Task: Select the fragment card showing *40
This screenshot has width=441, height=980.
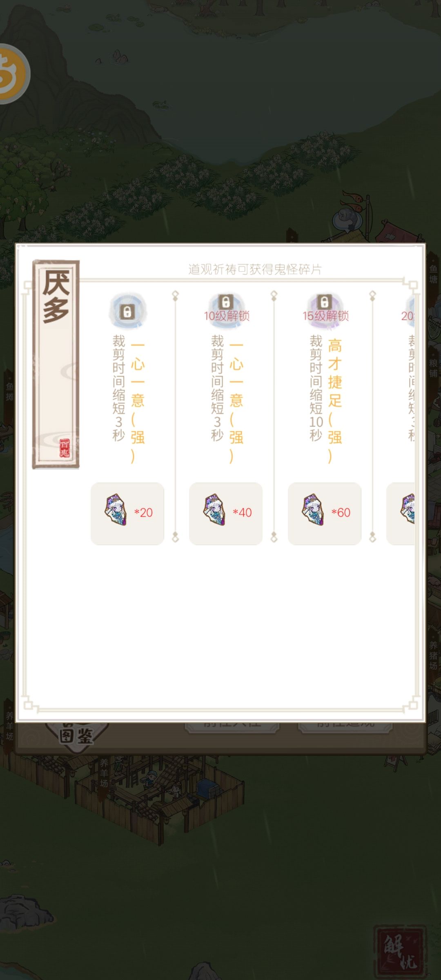Action: 226,514
